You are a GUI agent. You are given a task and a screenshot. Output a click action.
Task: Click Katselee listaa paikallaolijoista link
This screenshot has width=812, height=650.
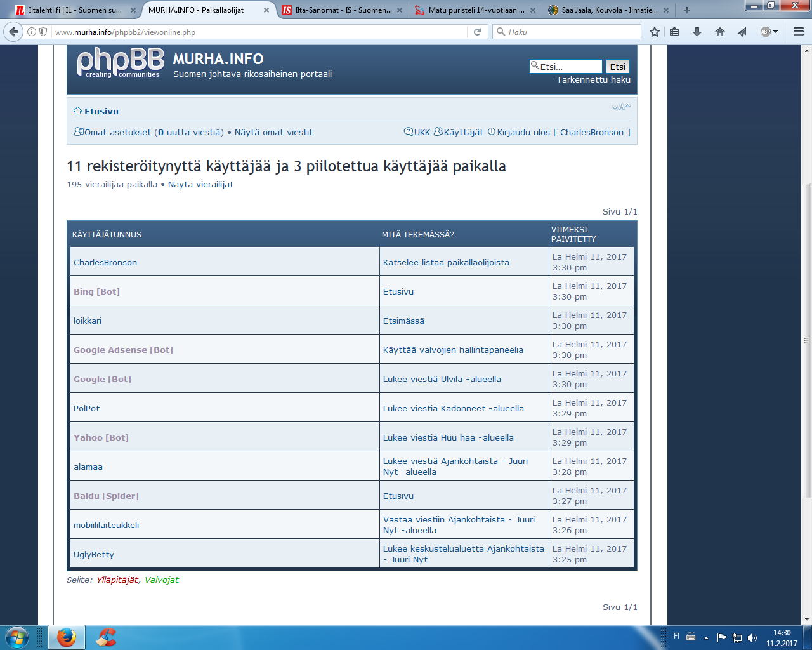(446, 262)
